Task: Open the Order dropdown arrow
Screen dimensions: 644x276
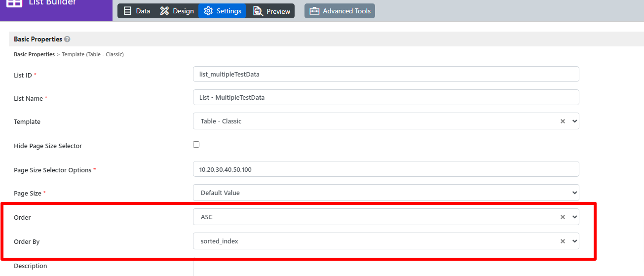Action: 574,217
